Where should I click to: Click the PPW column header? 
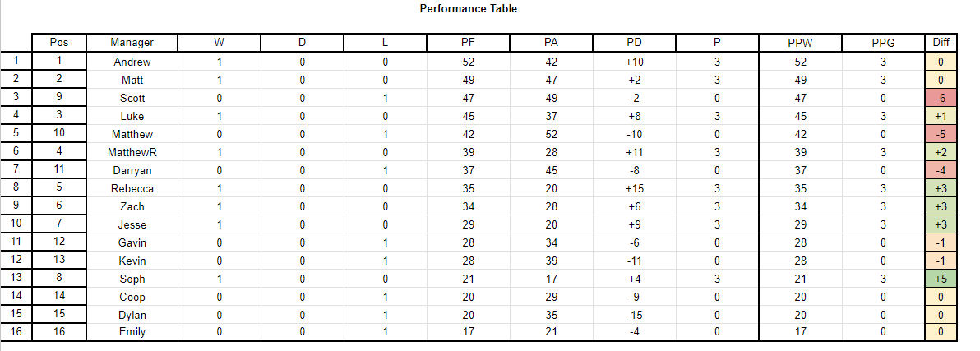point(800,43)
